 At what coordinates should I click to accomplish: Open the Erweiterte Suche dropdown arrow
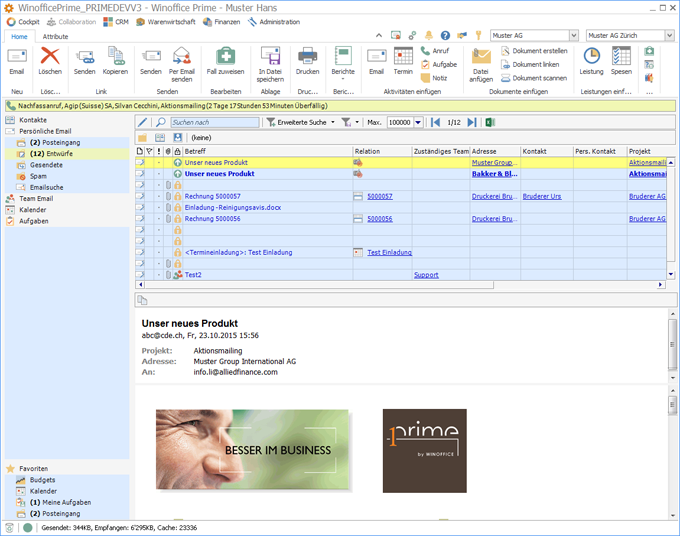(333, 122)
